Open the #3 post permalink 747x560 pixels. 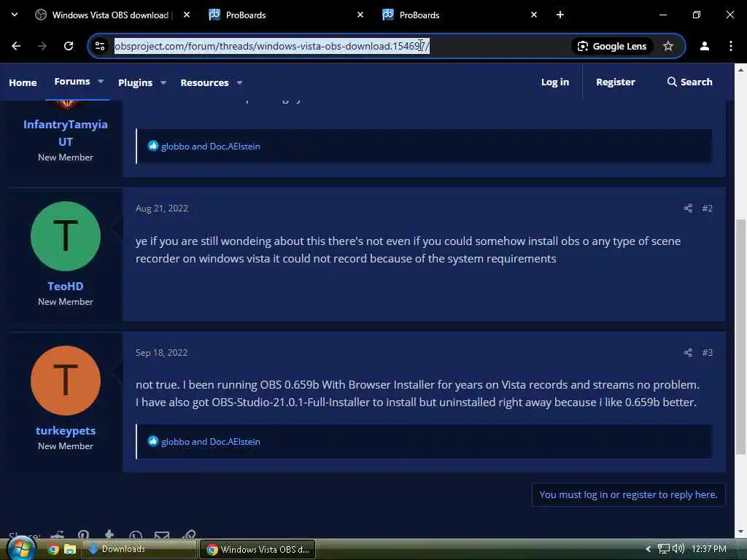(x=707, y=352)
